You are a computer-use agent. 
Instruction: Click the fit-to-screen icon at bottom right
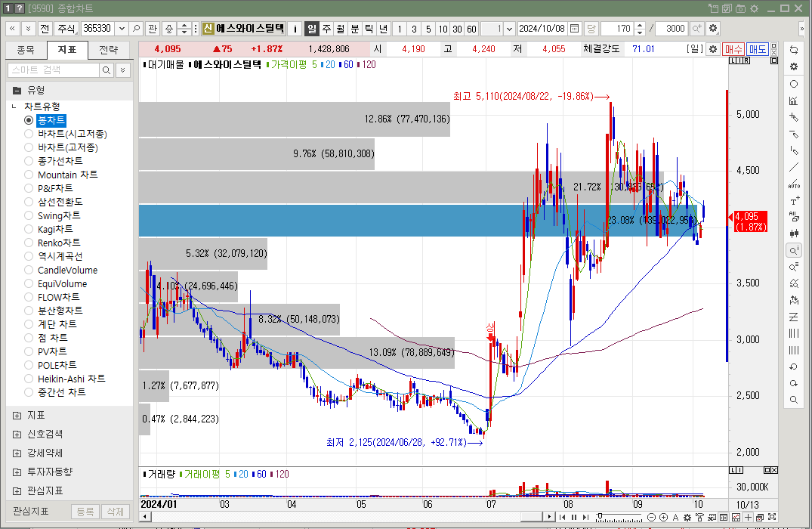coord(772,517)
